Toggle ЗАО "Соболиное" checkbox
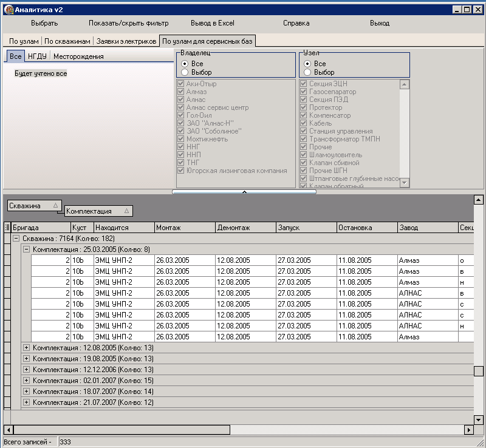 (181, 131)
